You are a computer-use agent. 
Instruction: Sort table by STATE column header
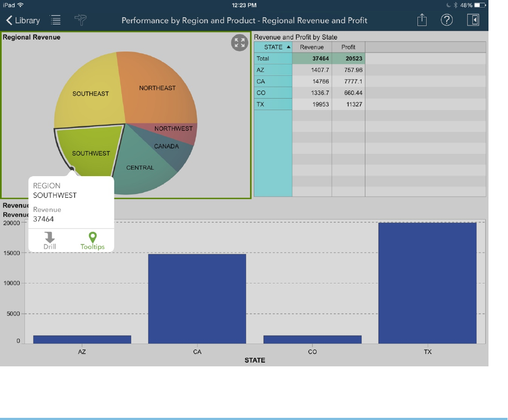[273, 47]
